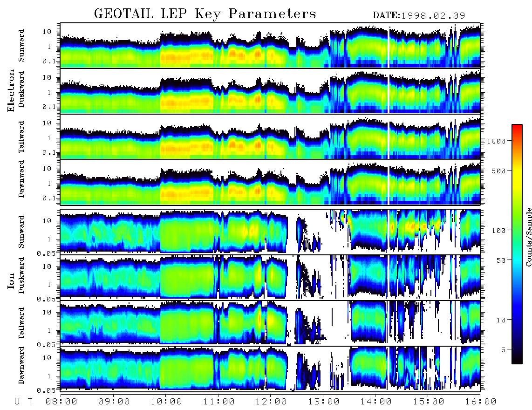Screen dimensions: 532x410
Task: Select the Electron Duskward spectrogram panel
Action: [270, 91]
